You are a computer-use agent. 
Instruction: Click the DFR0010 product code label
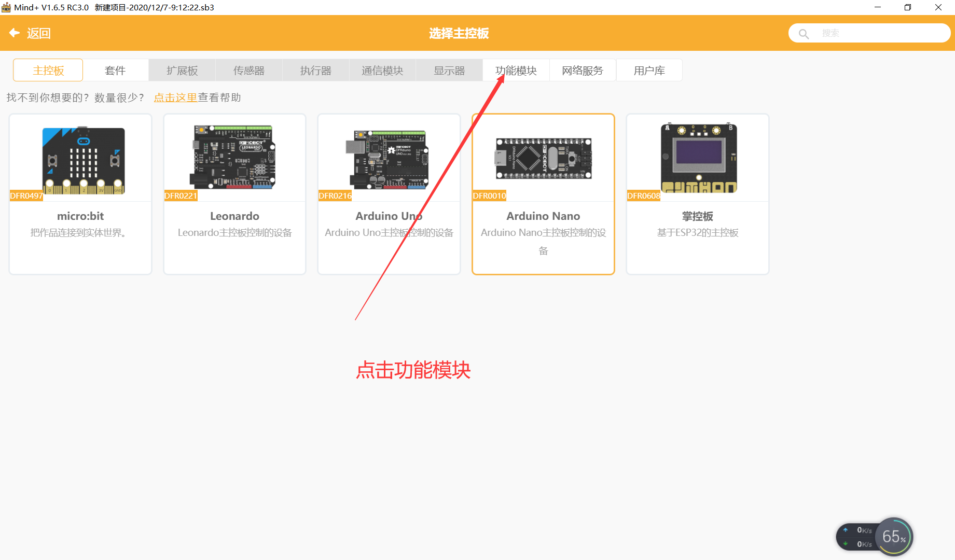489,195
